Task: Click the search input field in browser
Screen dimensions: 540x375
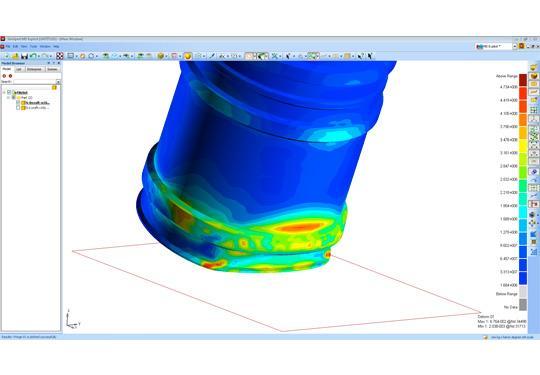Action: pyautogui.click(x=34, y=82)
